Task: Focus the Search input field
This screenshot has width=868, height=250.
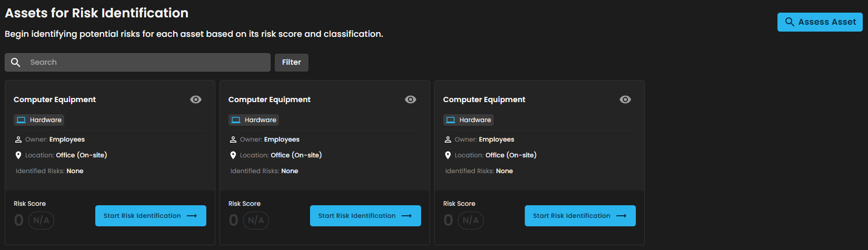Action: click(x=147, y=62)
